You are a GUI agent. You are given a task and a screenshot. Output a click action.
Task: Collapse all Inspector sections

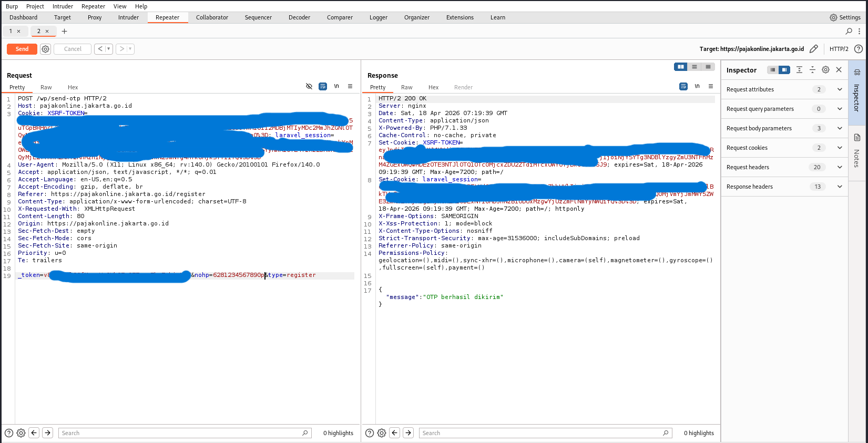[812, 69]
